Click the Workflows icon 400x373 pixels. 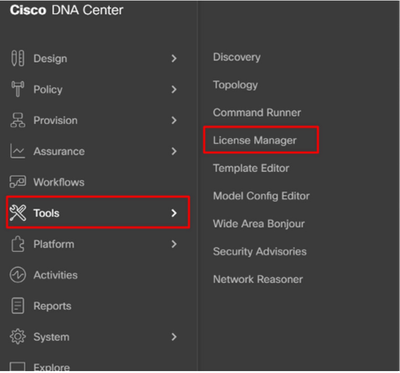pos(17,182)
